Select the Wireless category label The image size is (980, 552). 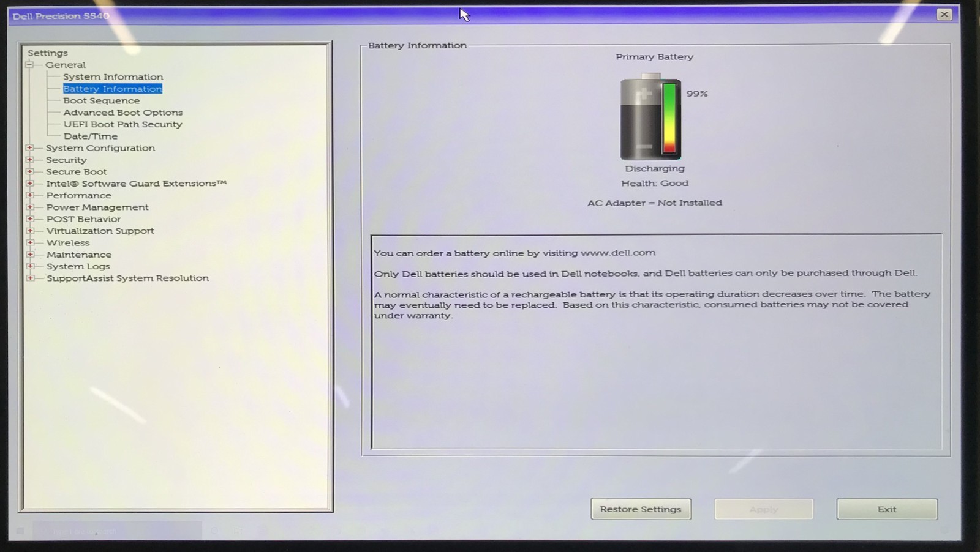pos(68,243)
